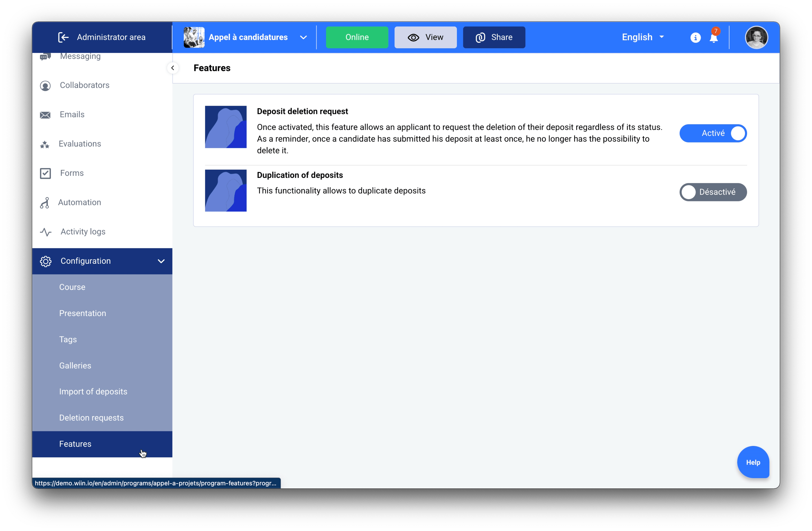Click the info circle icon
The image size is (812, 531).
695,38
